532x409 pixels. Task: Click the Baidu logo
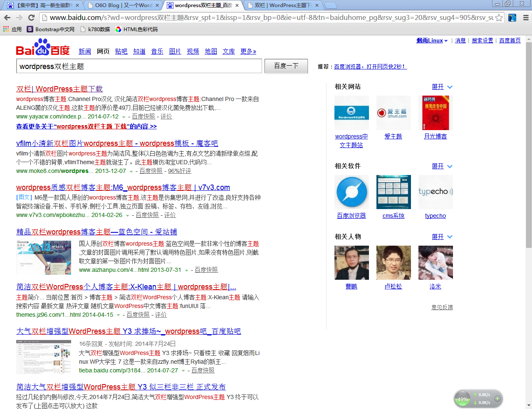[43, 47]
